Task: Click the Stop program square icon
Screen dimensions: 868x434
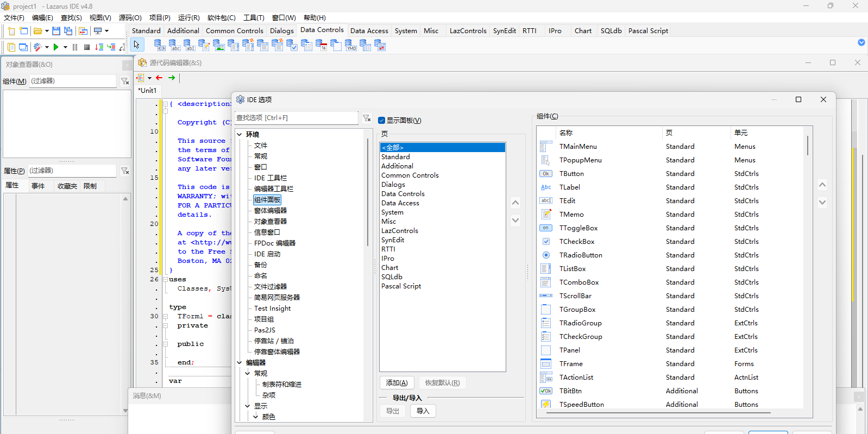Action: [x=87, y=47]
